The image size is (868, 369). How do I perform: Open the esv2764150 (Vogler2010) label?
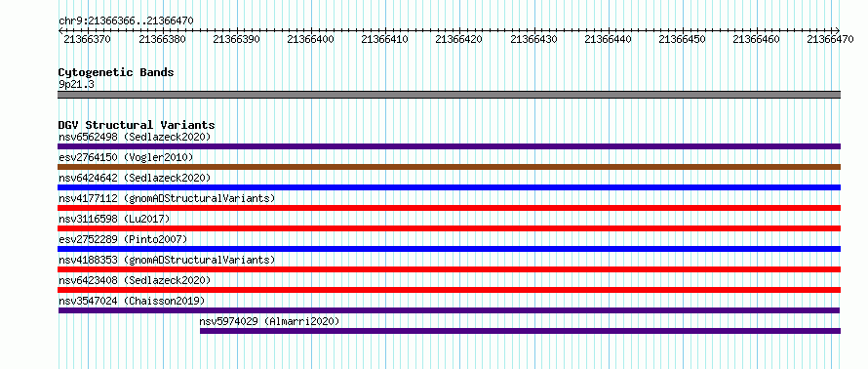point(126,157)
